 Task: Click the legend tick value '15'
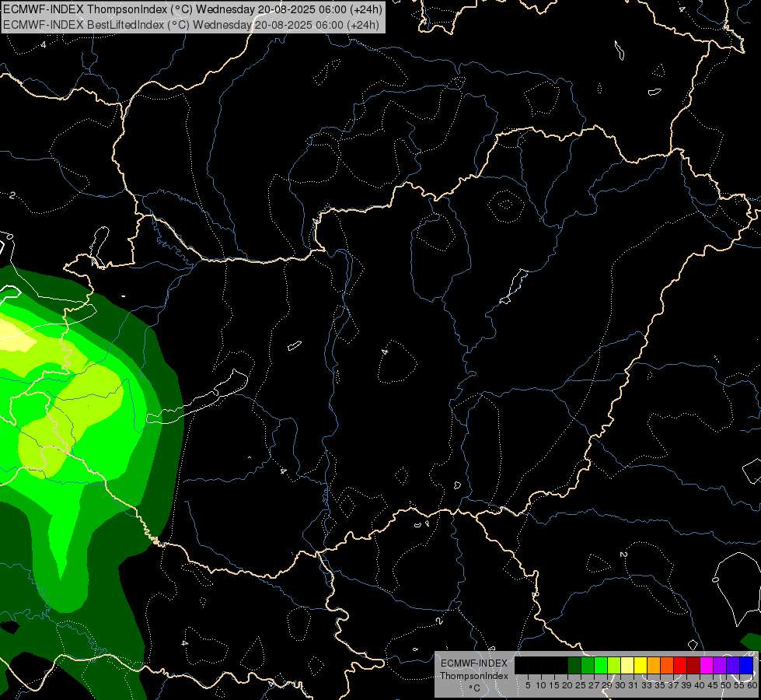click(554, 685)
